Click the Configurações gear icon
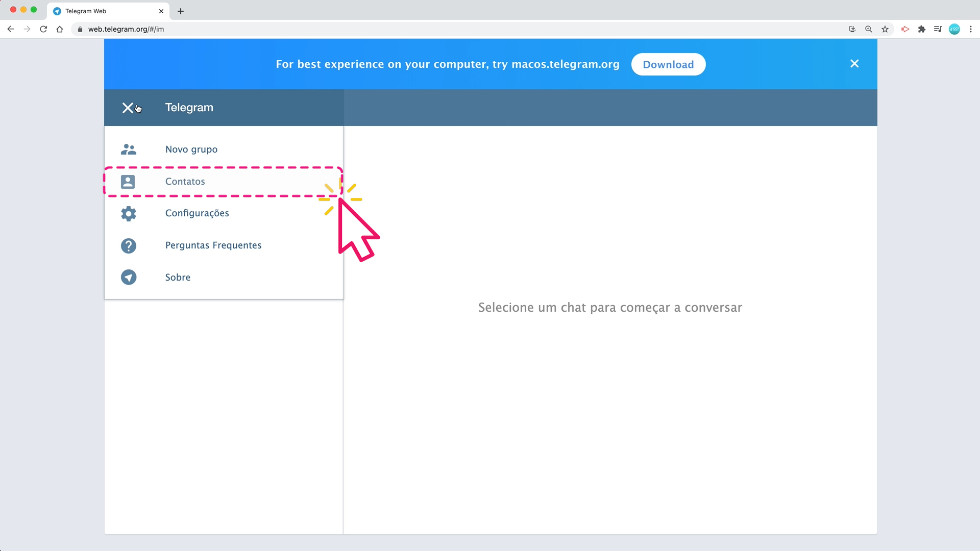Screen dimensions: 980x551 pos(128,213)
